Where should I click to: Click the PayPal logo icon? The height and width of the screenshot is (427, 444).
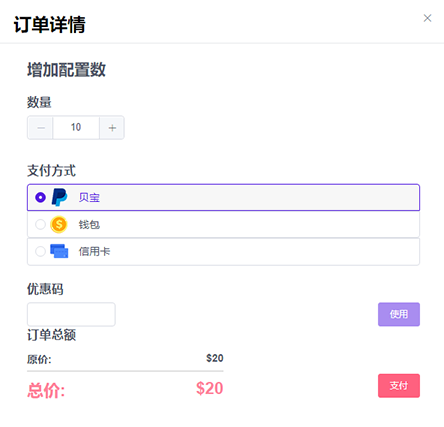point(59,197)
